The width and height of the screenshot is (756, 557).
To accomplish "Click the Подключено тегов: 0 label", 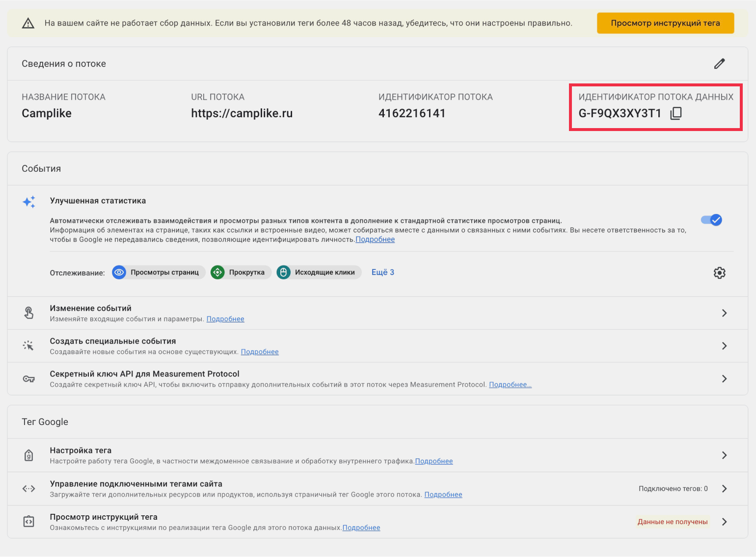I will point(673,489).
